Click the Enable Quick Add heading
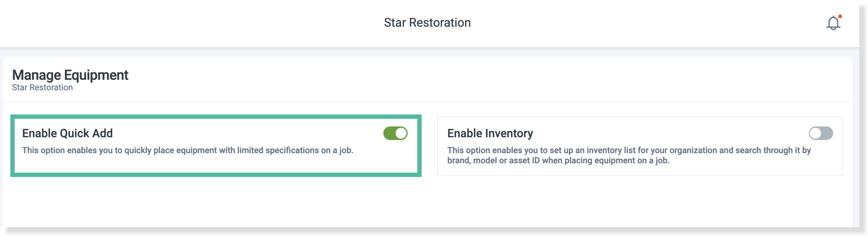Screen dimensions: 868x236 pos(67,133)
